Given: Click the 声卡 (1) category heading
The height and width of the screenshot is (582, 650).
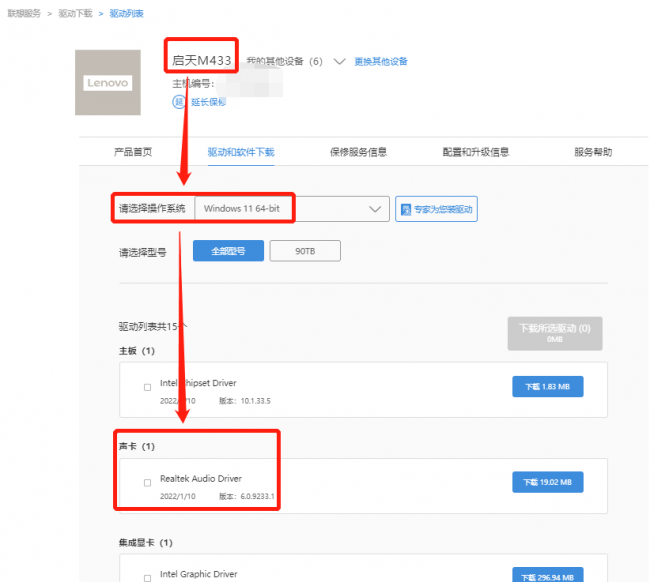Looking at the screenshot, I should (137, 446).
